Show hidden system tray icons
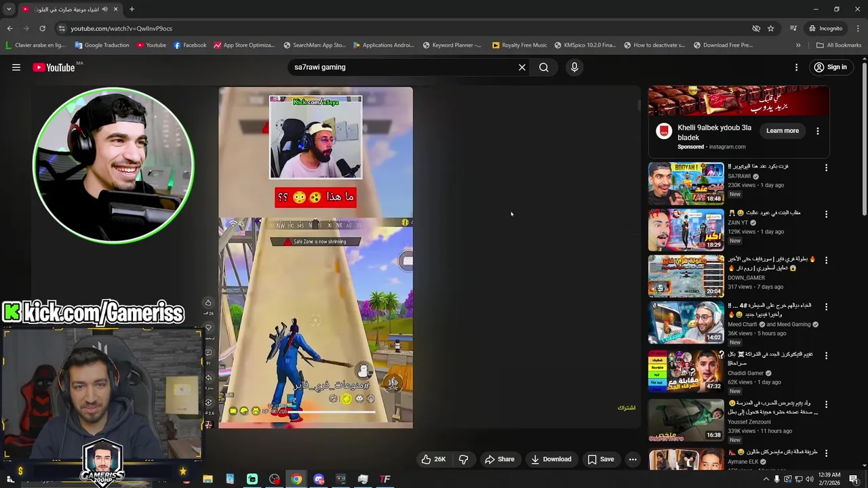This screenshot has width=868, height=488. pyautogui.click(x=766, y=479)
